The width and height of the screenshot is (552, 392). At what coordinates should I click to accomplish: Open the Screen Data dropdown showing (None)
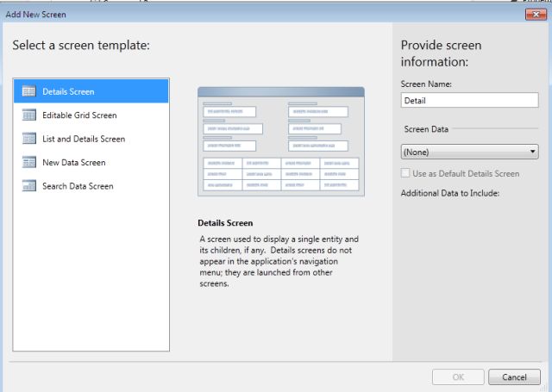tap(469, 152)
